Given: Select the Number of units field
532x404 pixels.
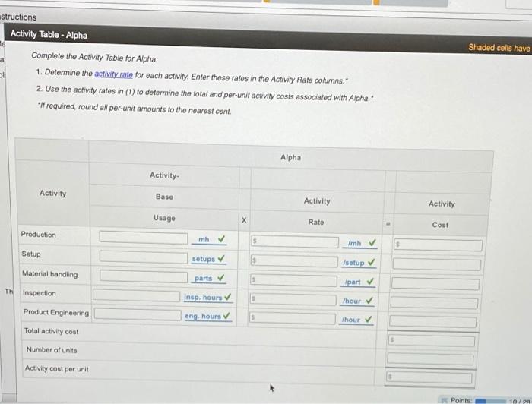Looking at the screenshot, I should tap(430, 359).
